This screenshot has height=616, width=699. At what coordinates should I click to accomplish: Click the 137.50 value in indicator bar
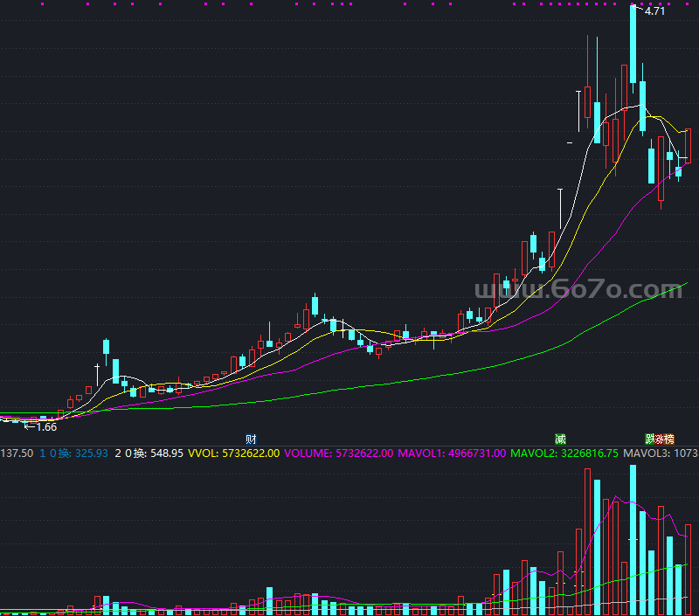[17, 453]
